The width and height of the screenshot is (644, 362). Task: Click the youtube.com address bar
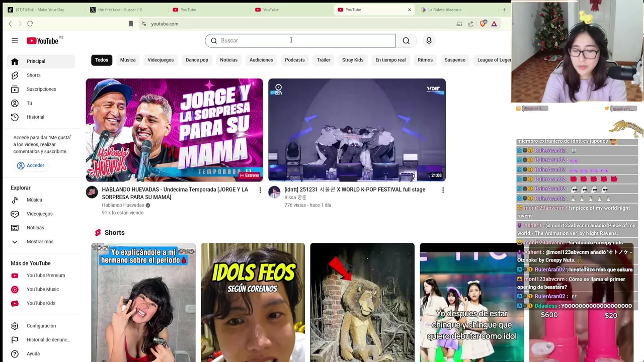[x=297, y=24]
